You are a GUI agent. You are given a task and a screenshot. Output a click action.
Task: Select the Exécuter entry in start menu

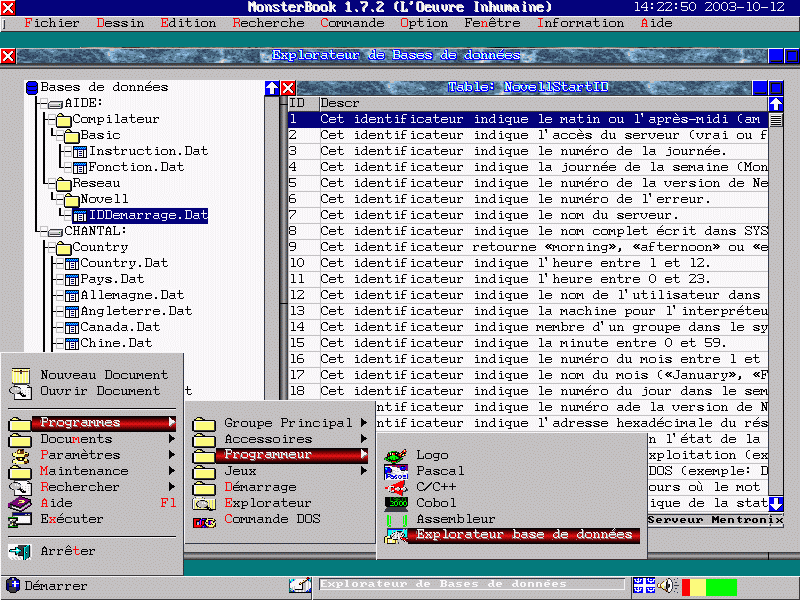(x=71, y=519)
